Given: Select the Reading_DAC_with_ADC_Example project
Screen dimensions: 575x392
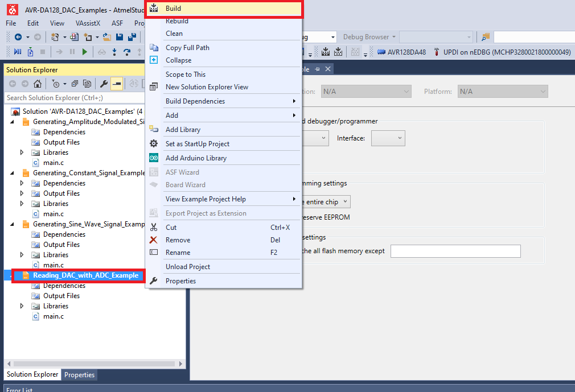Looking at the screenshot, I should [85, 275].
